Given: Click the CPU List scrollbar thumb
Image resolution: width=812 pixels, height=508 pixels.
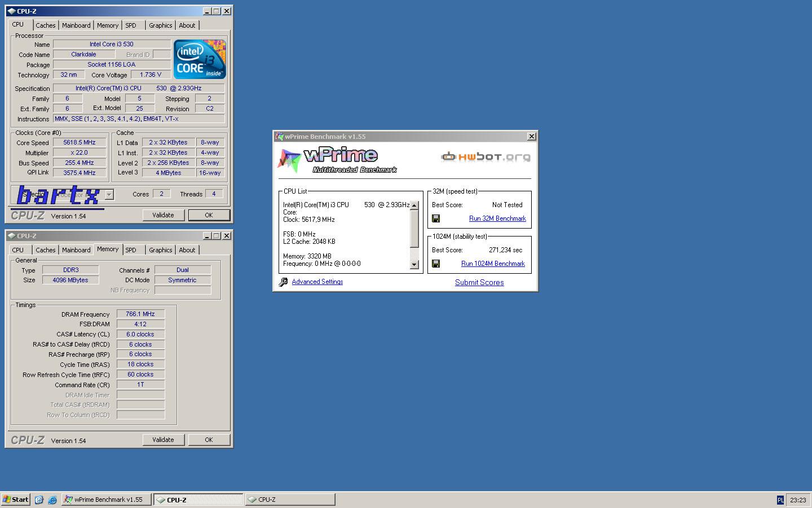Looking at the screenshot, I should point(414,229).
